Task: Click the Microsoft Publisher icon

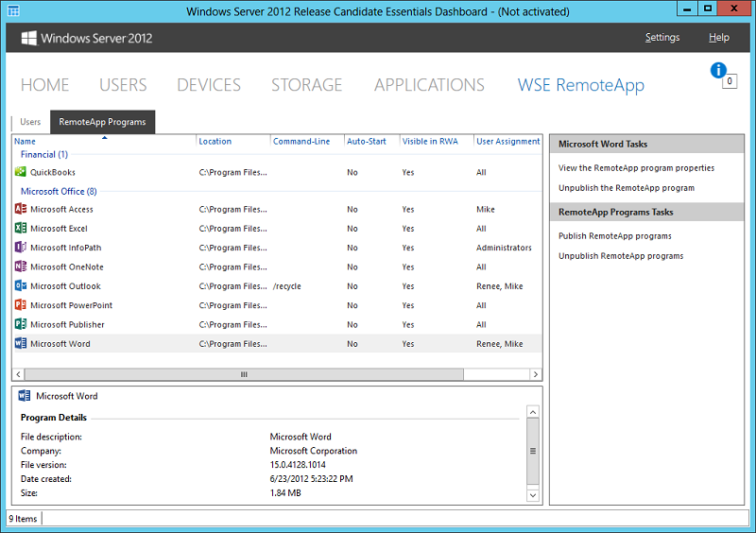Action: [x=20, y=325]
